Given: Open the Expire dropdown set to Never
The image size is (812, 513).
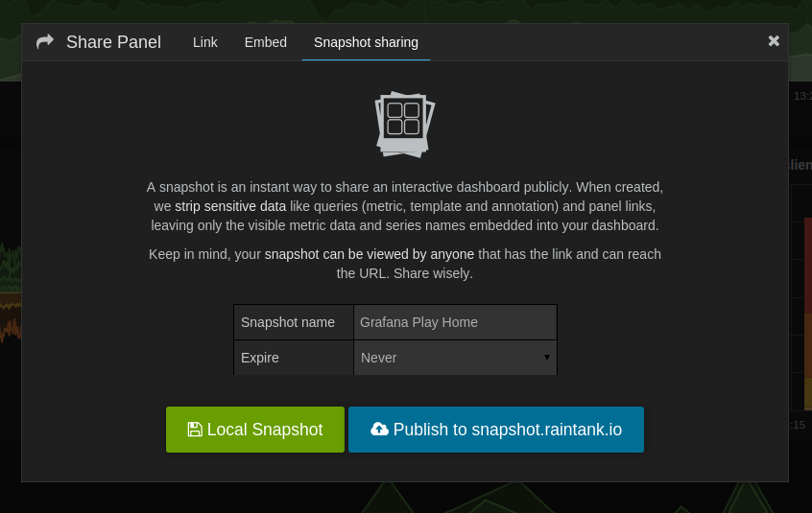Looking at the screenshot, I should click(x=455, y=358).
